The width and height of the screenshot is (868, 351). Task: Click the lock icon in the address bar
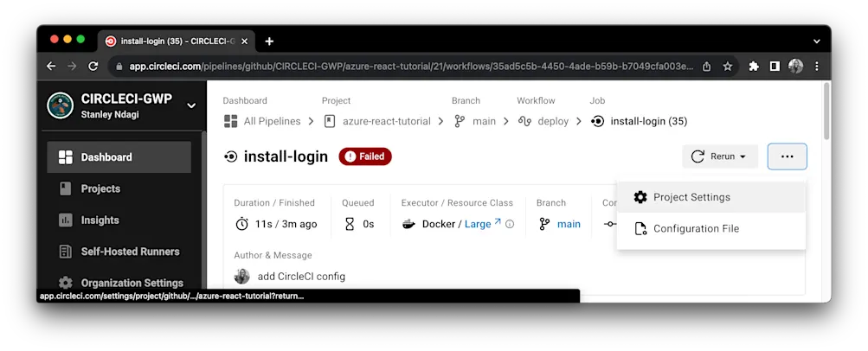pyautogui.click(x=119, y=67)
